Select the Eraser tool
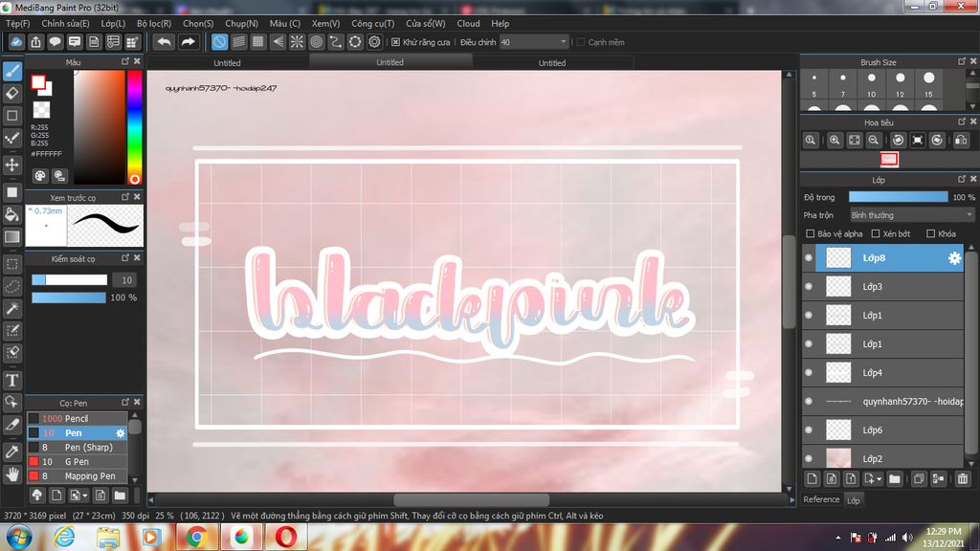This screenshot has width=980, height=551. coord(11,93)
